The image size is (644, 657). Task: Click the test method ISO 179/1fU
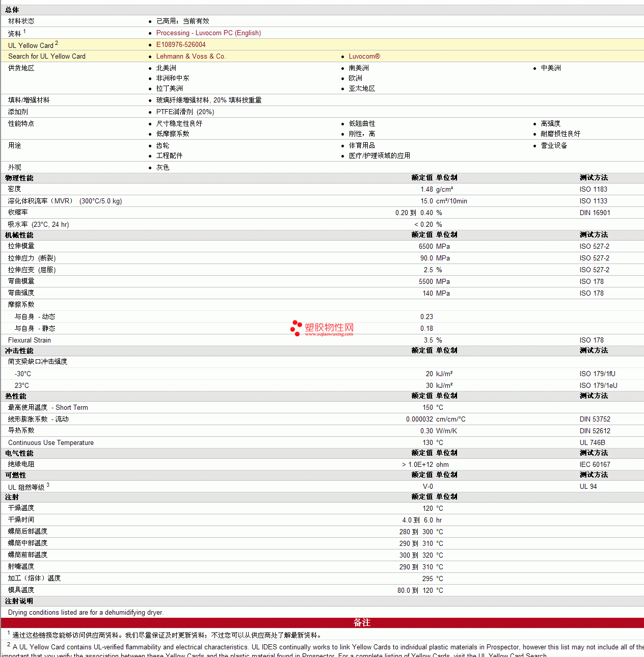(598, 374)
